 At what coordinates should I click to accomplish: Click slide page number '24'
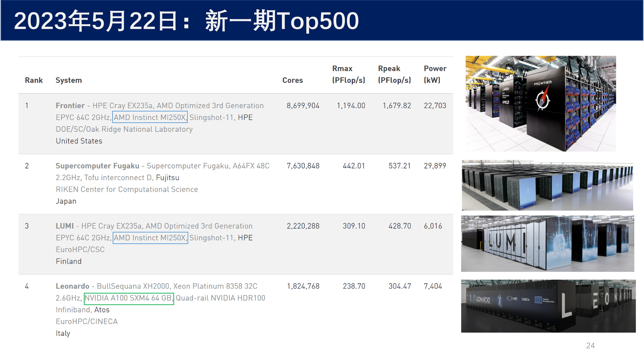pos(590,346)
